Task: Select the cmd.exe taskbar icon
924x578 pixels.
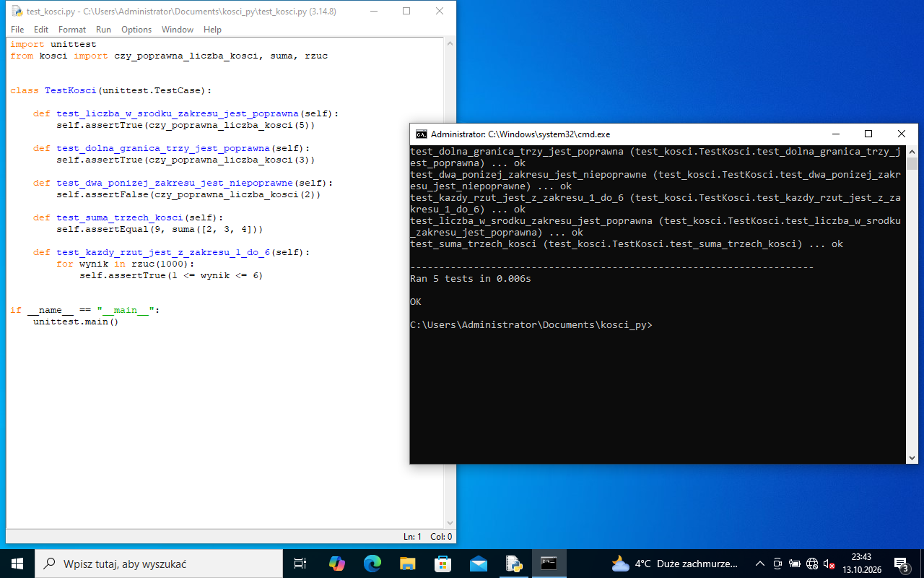Action: (549, 564)
